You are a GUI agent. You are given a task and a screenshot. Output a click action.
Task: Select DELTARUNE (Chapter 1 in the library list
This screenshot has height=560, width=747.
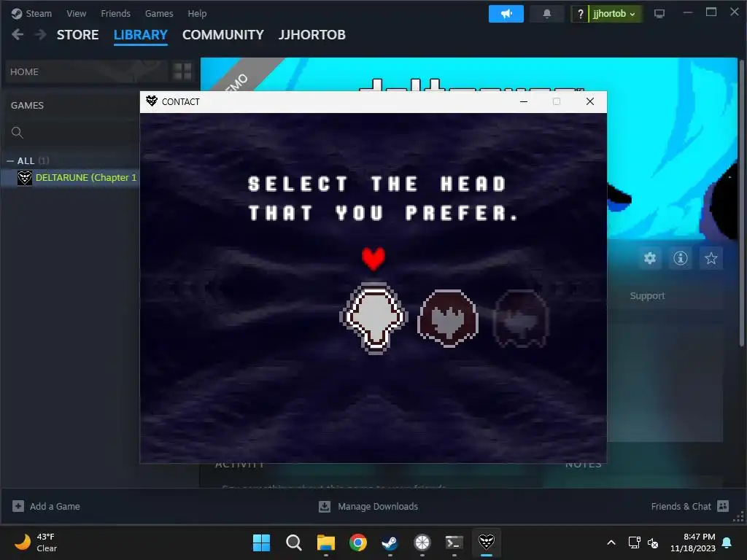coord(86,178)
